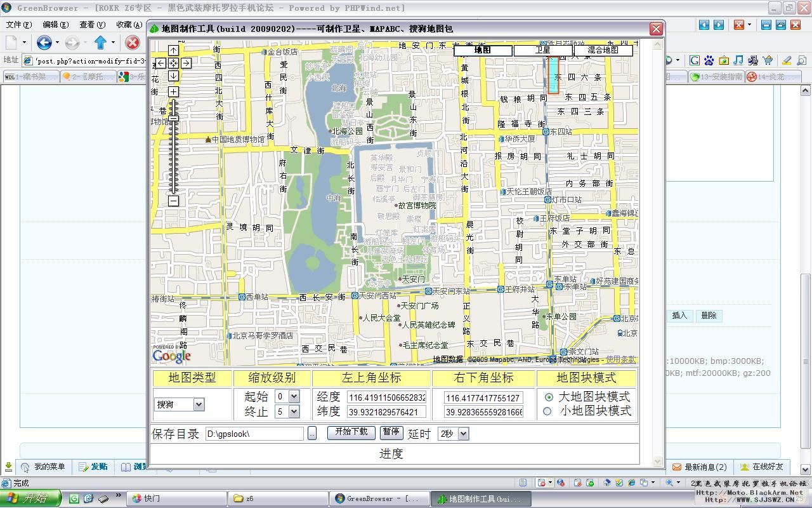Click Google search icon in search toolbar
Image resolution: width=812 pixels, height=508 pixels.
[695, 60]
